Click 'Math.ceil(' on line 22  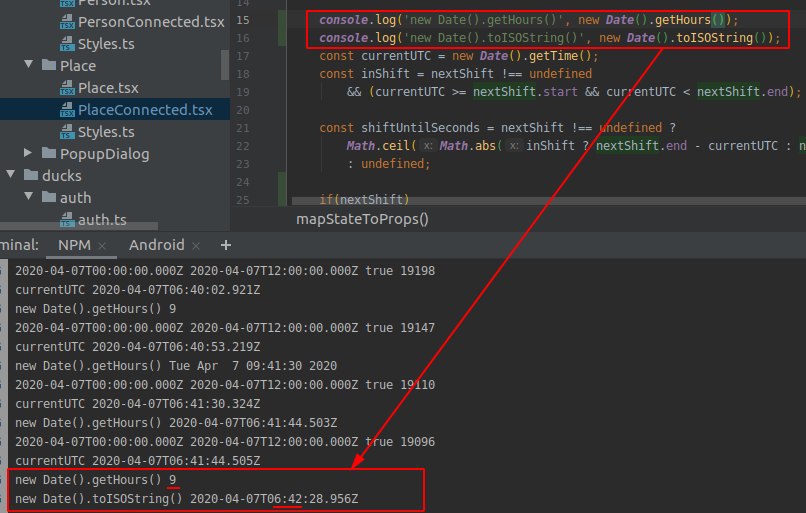click(381, 146)
